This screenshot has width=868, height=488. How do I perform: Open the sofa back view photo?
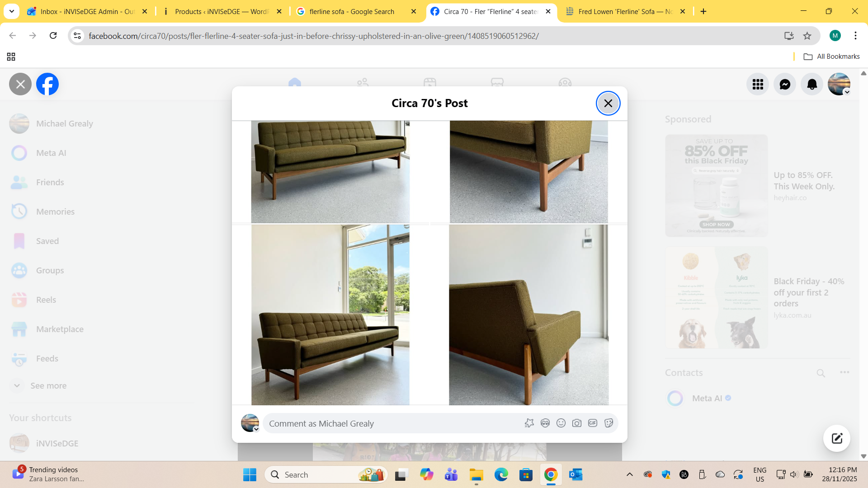click(x=528, y=315)
